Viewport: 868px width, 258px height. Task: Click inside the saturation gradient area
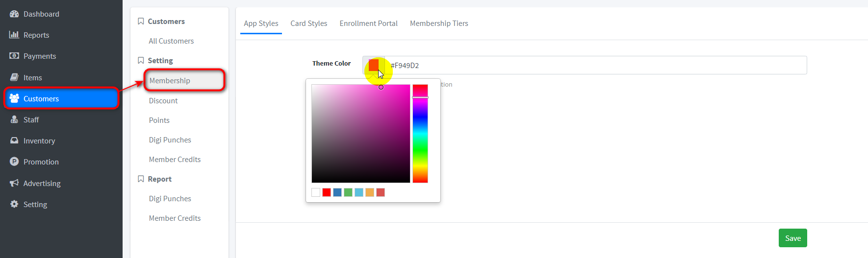pyautogui.click(x=361, y=134)
